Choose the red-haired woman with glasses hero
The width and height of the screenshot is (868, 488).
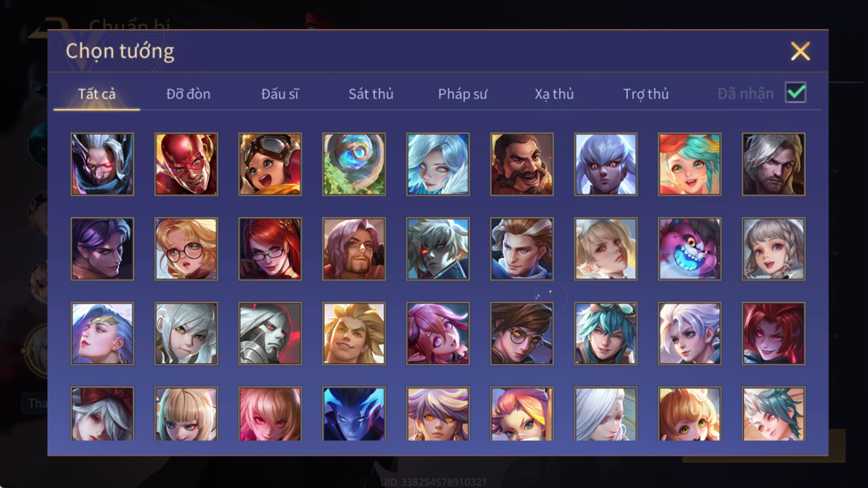click(x=270, y=249)
